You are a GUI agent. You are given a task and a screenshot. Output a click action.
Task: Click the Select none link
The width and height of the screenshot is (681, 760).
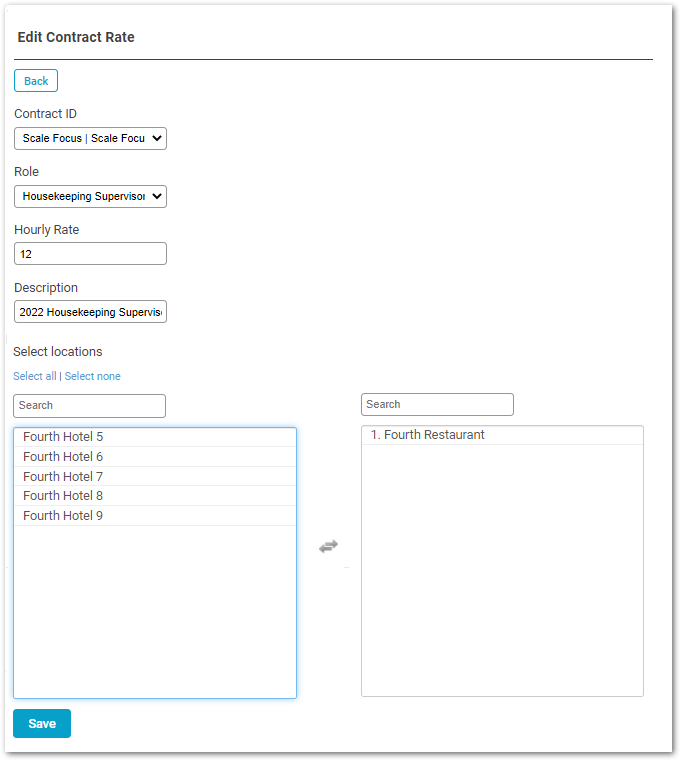tap(92, 376)
